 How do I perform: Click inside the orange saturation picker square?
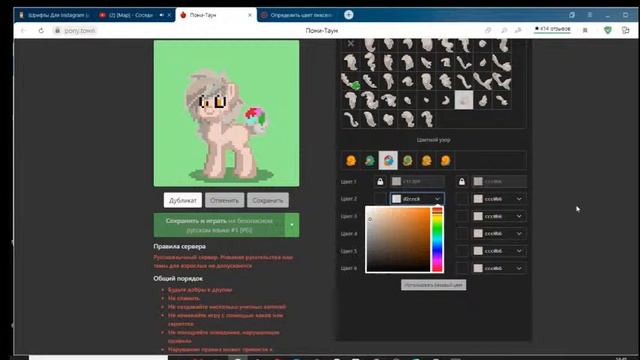pyautogui.click(x=398, y=239)
